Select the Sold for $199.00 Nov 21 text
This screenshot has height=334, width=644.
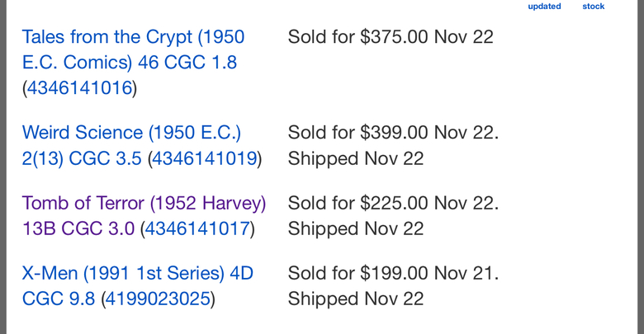(393, 273)
